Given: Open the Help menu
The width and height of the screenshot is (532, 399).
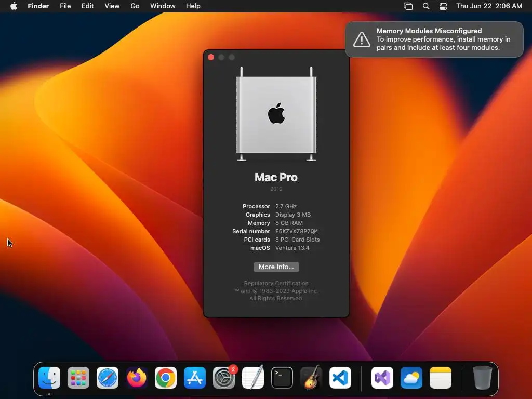Looking at the screenshot, I should tap(193, 6).
